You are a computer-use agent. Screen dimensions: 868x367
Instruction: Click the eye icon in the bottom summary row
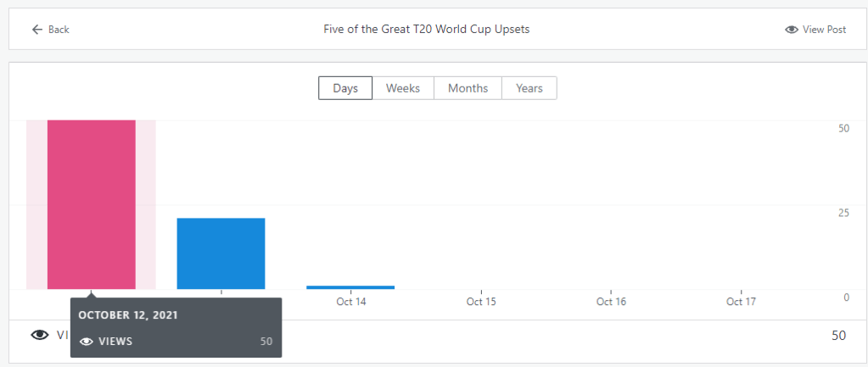(40, 335)
